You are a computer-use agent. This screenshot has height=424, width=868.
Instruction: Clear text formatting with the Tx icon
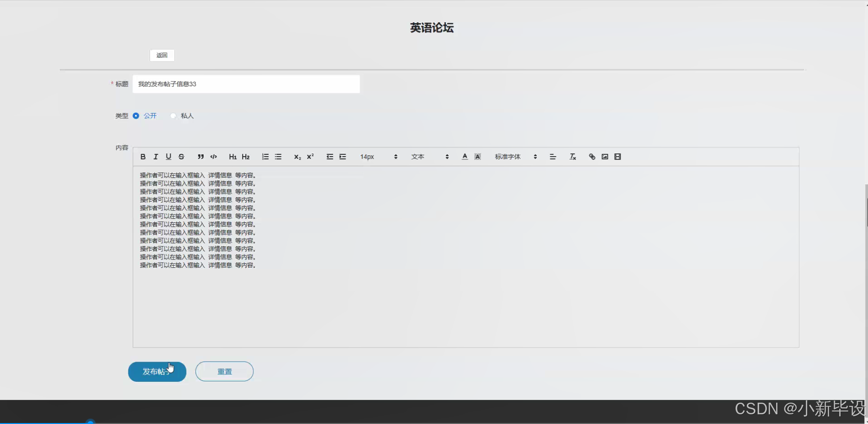572,157
